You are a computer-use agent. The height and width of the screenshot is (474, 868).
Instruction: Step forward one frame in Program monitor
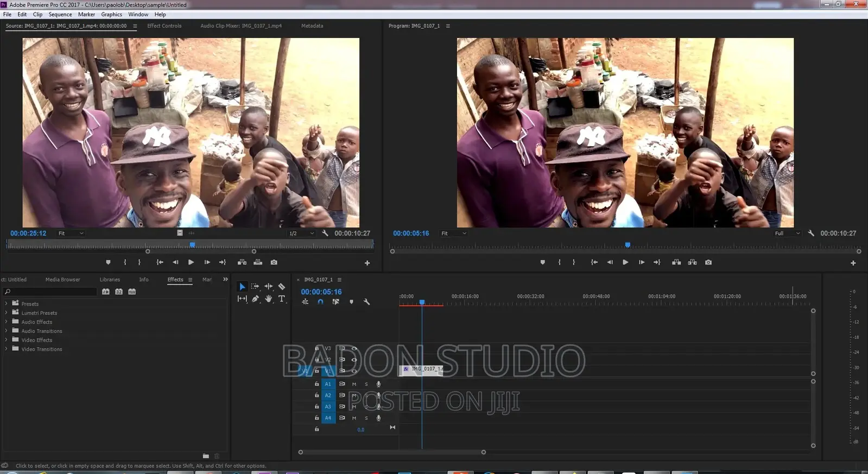point(642,262)
